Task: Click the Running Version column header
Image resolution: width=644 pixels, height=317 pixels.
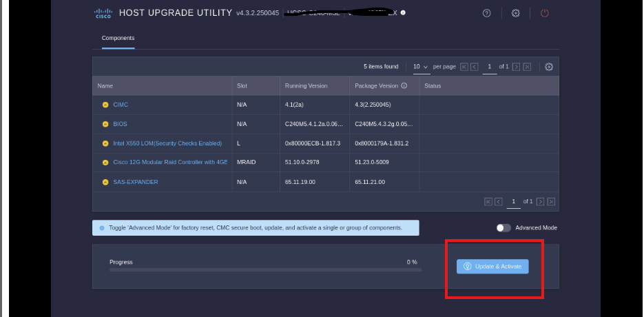Action: (x=315, y=85)
